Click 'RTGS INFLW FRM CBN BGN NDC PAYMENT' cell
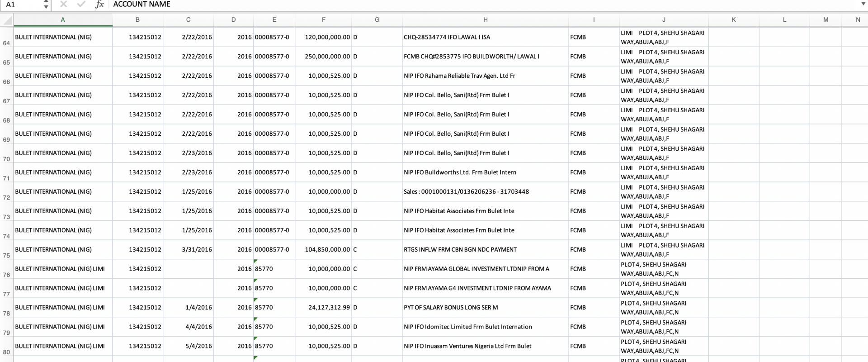868x362 pixels. (486, 249)
